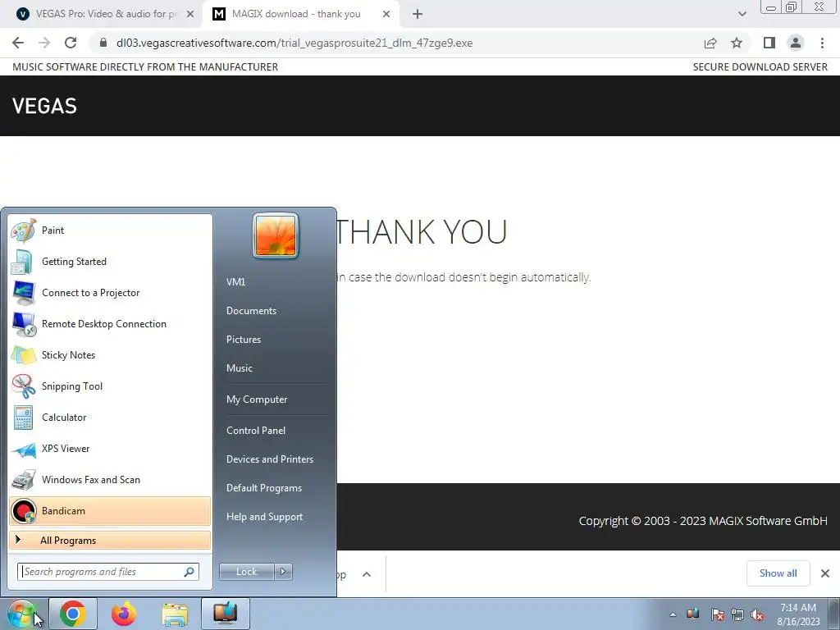The width and height of the screenshot is (840, 630).
Task: Go back in Chrome
Action: 18,43
